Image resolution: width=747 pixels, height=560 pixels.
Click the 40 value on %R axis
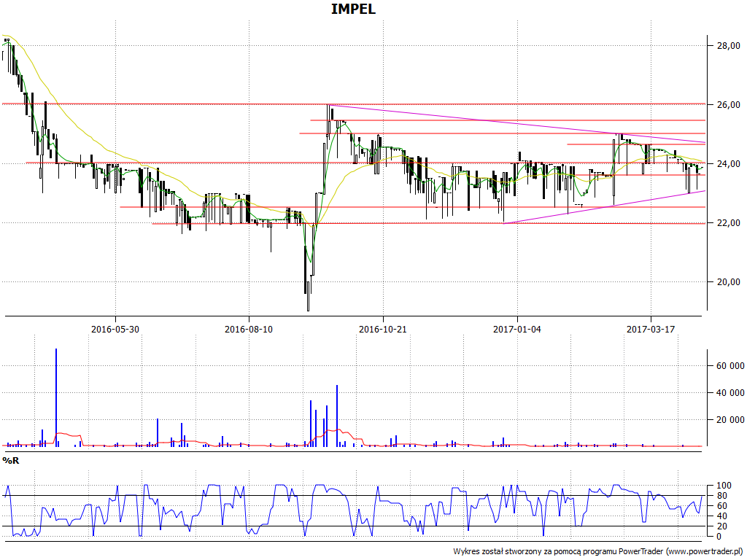721,516
